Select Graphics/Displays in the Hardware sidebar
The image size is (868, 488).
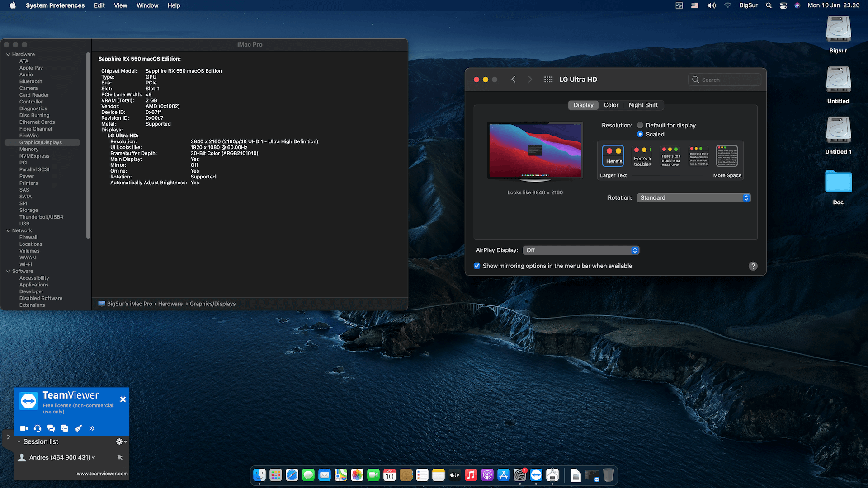click(x=40, y=142)
